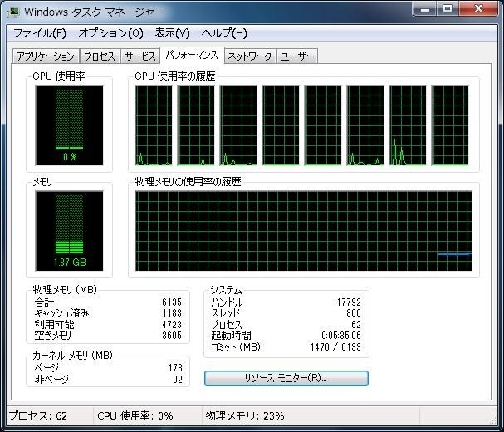The height and width of the screenshot is (432, 504).
Task: Click the プロセス: 62 status bar entry
Action: tap(37, 416)
